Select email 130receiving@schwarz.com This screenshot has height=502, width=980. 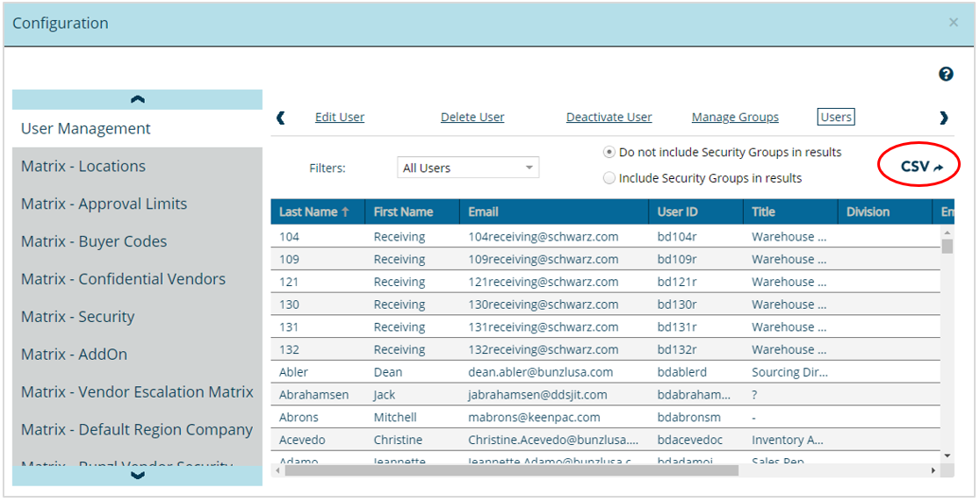click(543, 305)
